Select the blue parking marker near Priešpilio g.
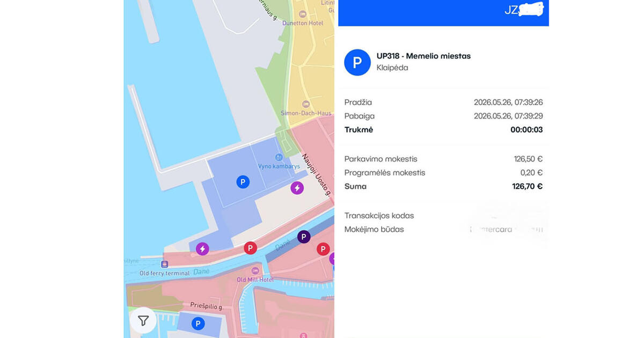The image size is (644, 338). (x=198, y=324)
